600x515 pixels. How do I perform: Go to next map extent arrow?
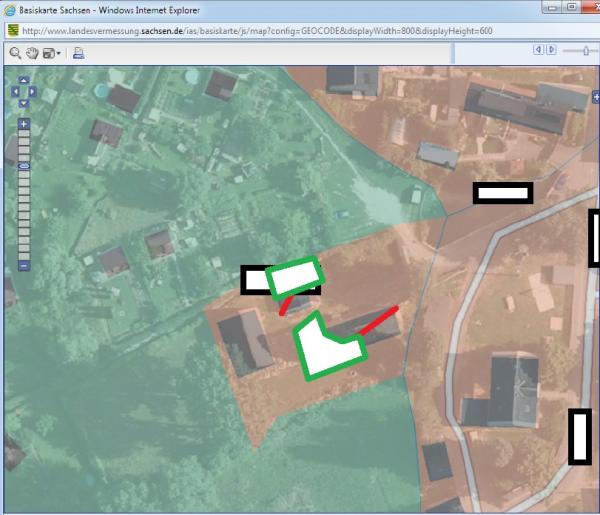point(551,50)
